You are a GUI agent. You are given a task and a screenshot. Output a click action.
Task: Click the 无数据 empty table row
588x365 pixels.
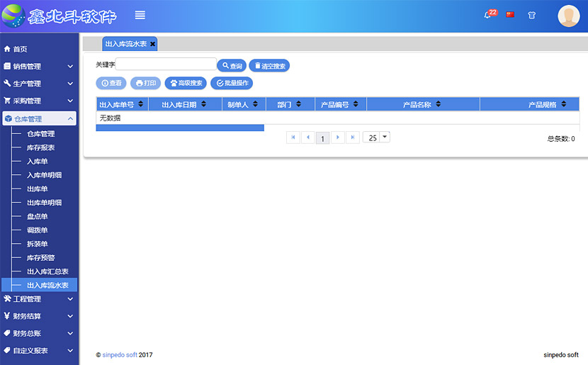click(x=337, y=118)
